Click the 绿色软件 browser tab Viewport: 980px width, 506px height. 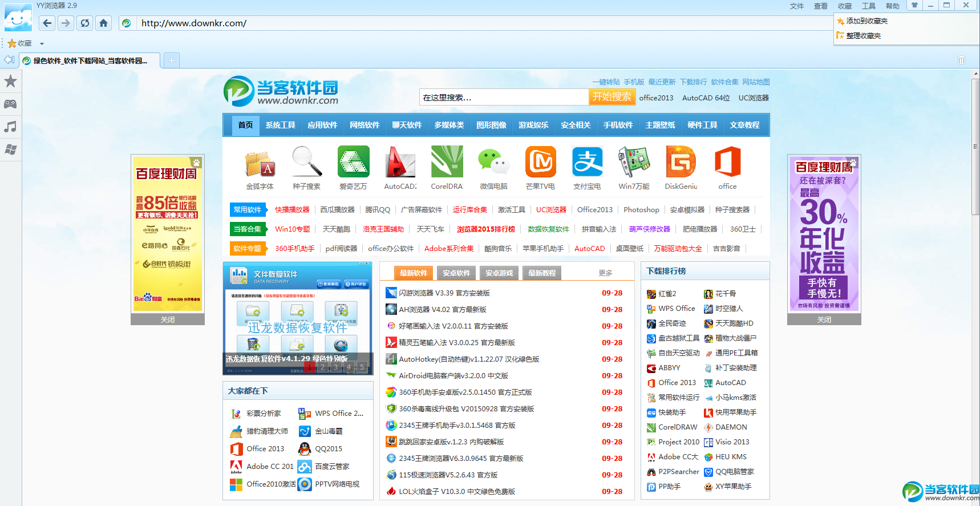(x=90, y=60)
